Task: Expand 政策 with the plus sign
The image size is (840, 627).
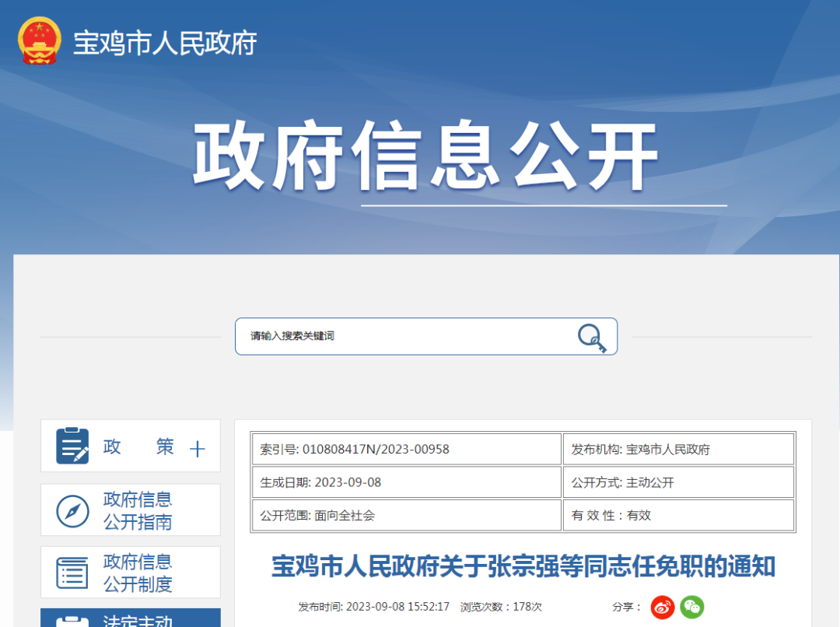Action: point(197,449)
